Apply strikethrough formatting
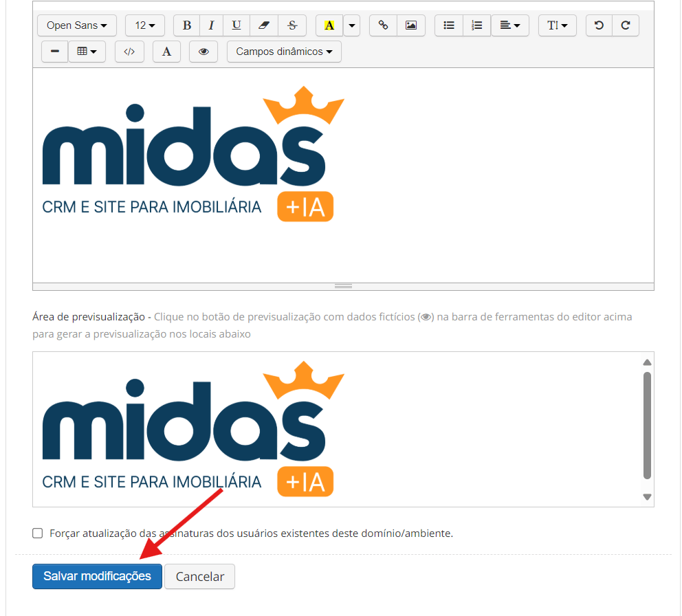 pyautogui.click(x=292, y=25)
